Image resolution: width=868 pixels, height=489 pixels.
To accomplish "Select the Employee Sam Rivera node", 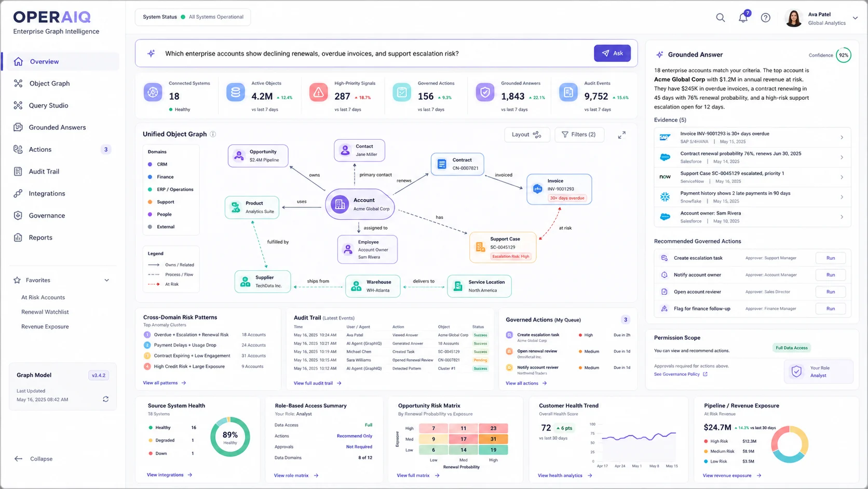I will (x=368, y=249).
